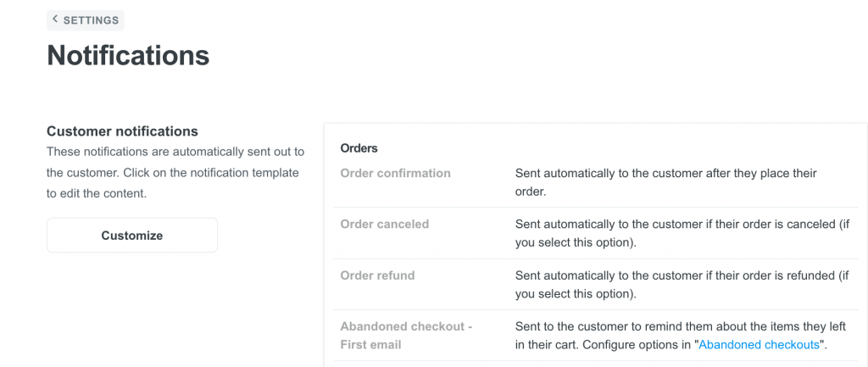
Task: Click the Orders section heading
Action: click(x=359, y=147)
